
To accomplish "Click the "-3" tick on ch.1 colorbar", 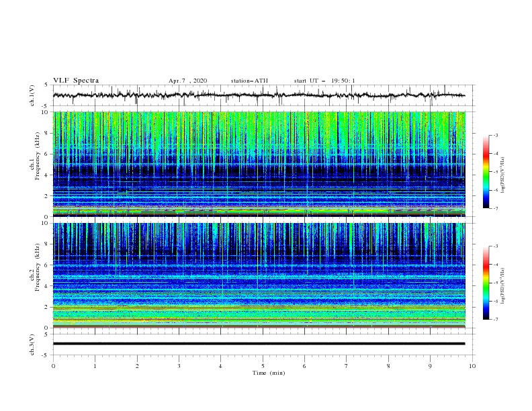I will (x=495, y=135).
